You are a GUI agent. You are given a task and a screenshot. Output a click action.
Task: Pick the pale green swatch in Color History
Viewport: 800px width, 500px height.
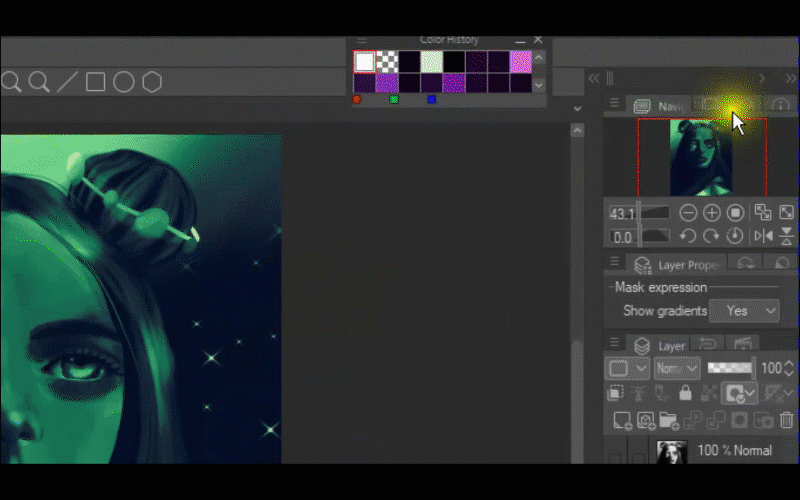coord(431,62)
